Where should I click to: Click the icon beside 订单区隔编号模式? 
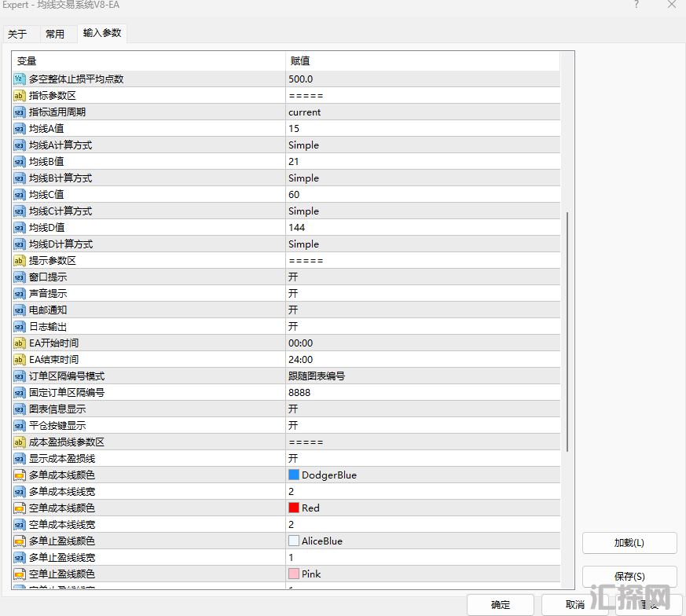click(20, 376)
